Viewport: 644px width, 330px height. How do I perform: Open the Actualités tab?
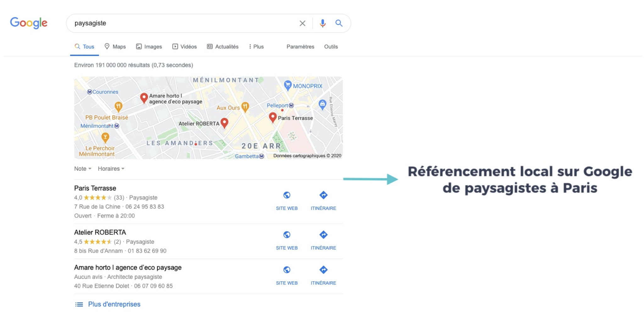[x=223, y=47]
